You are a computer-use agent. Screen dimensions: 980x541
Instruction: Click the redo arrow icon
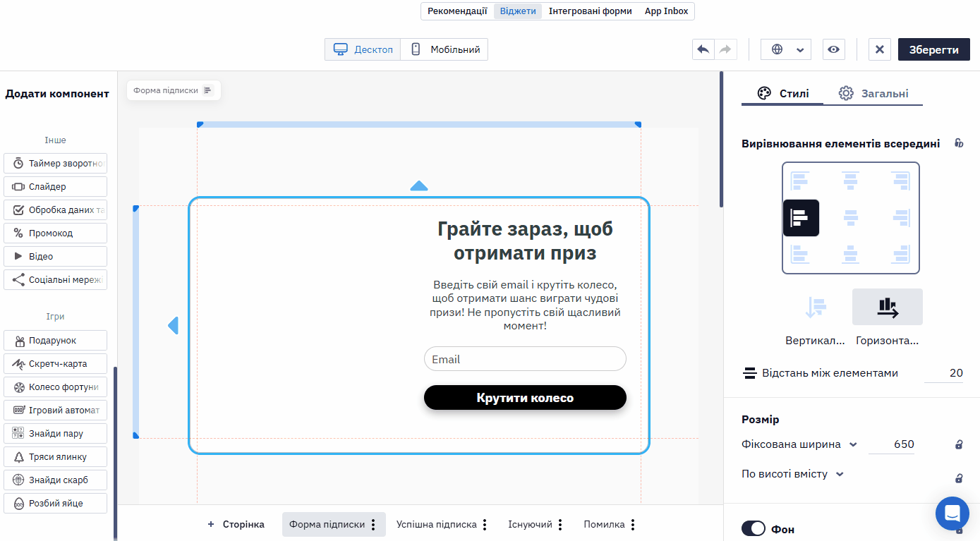[x=725, y=49]
